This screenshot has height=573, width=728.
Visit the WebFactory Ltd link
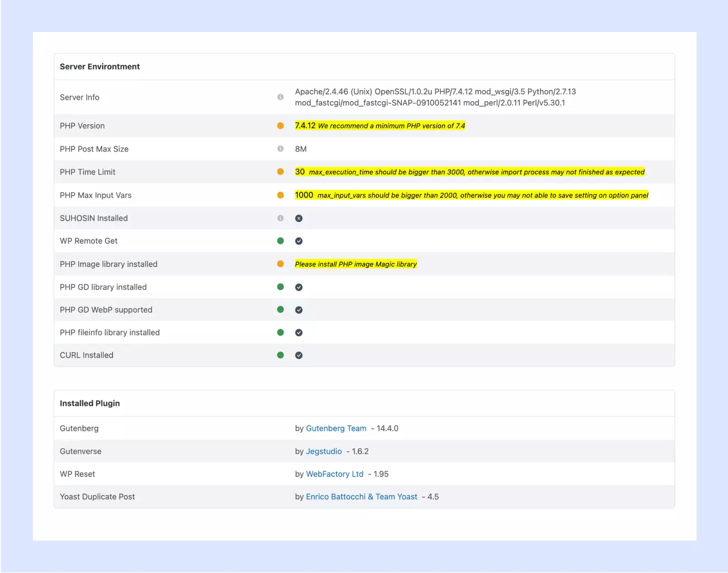point(335,474)
